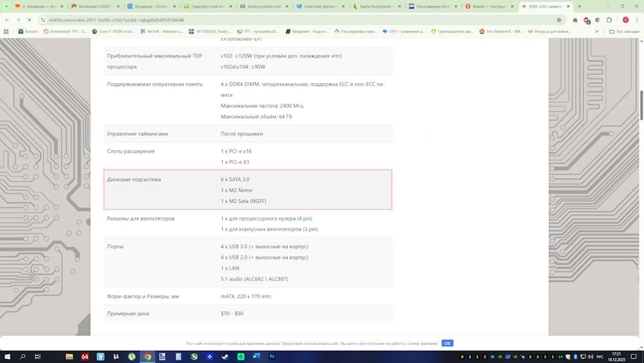The image size is (644, 363).
Task: Open the Chrome profile avatar
Action: pyautogui.click(x=625, y=20)
